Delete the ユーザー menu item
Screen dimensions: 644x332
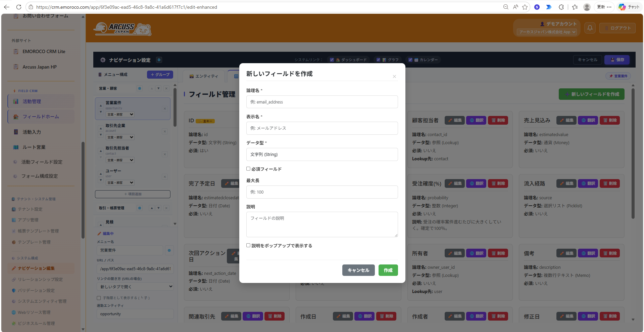165,177
